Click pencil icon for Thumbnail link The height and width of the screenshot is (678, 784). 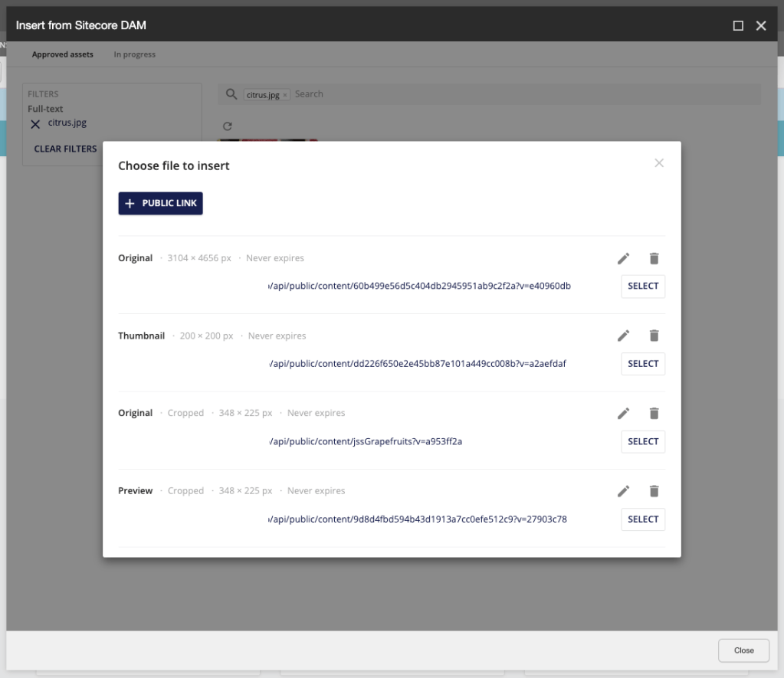(x=623, y=336)
